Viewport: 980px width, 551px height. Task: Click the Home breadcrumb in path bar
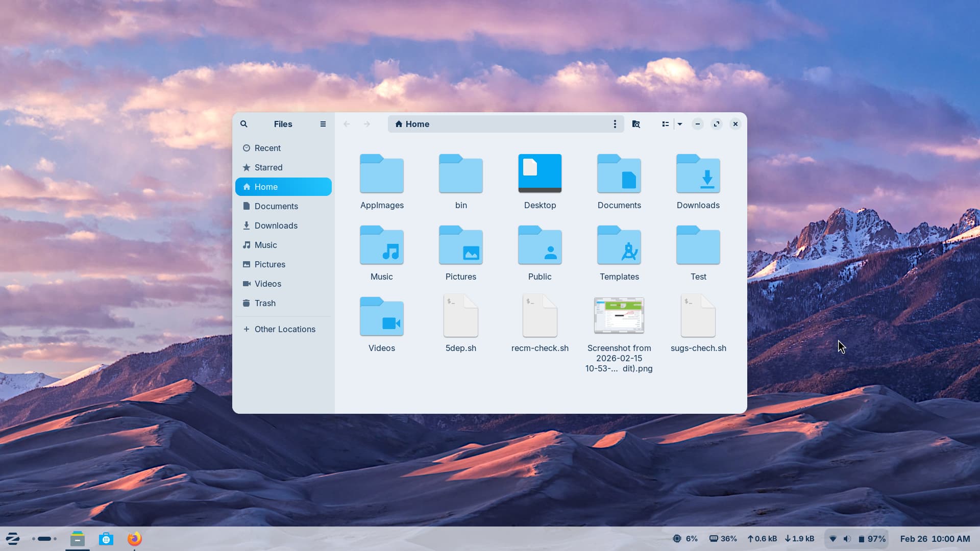(412, 124)
